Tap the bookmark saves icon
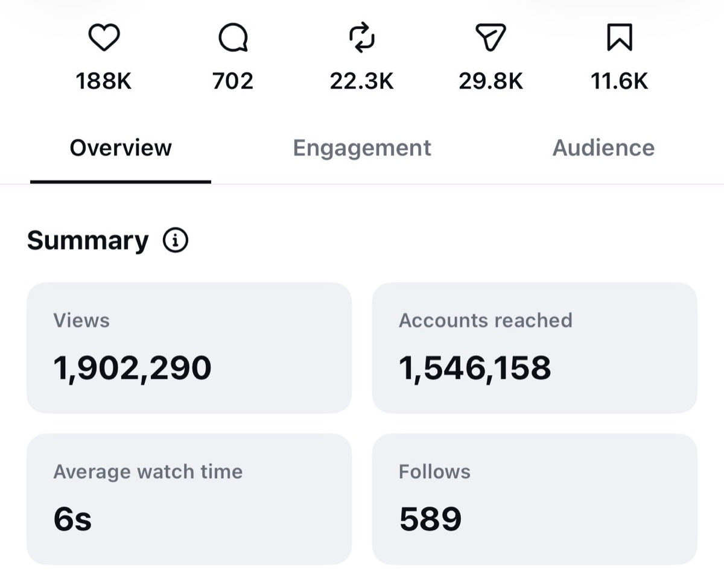The height and width of the screenshot is (588, 724). coord(620,39)
